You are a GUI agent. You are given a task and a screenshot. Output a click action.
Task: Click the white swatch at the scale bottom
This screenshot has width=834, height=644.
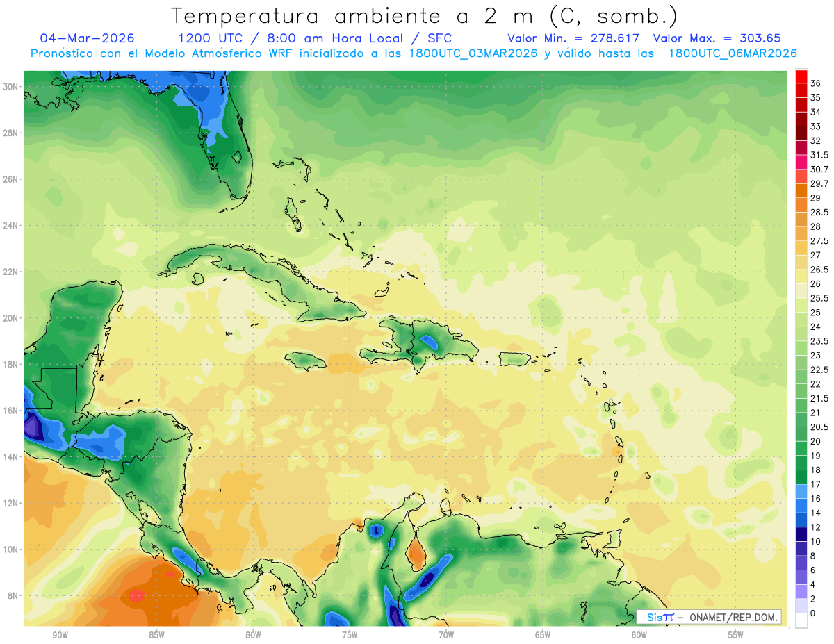coord(801,620)
